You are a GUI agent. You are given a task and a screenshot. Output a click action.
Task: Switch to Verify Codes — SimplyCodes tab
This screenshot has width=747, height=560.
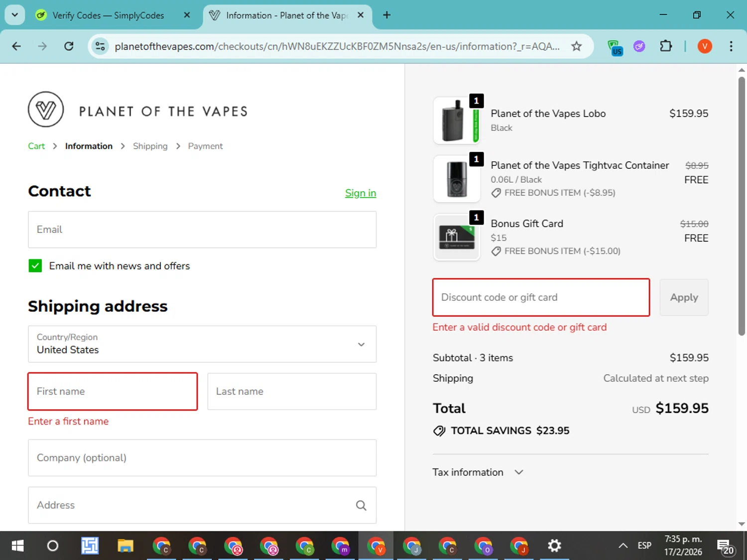tap(108, 15)
